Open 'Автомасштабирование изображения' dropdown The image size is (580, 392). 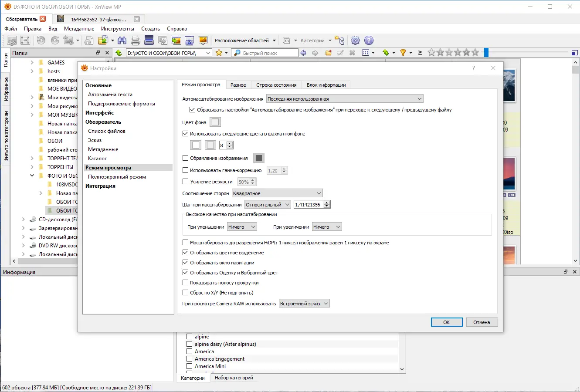[345, 99]
